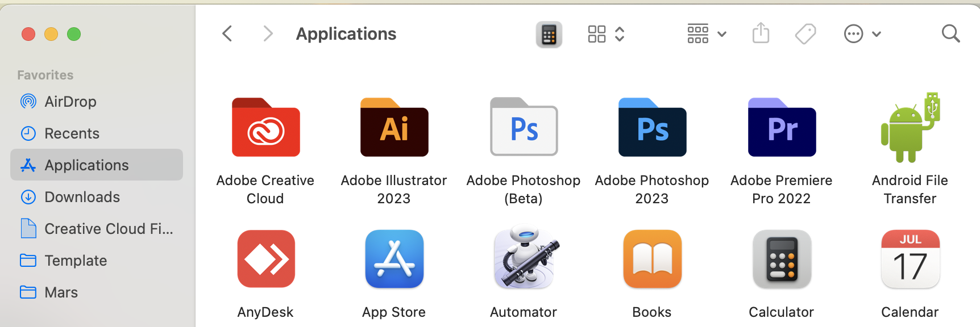Select Adobe Photoshop 2023 icon
Image resolution: width=980 pixels, height=327 pixels.
tap(652, 127)
